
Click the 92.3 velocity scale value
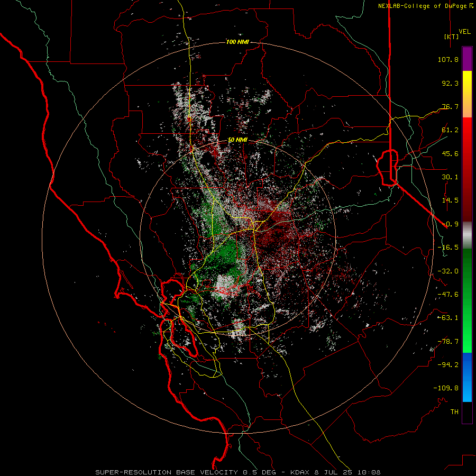450,83
